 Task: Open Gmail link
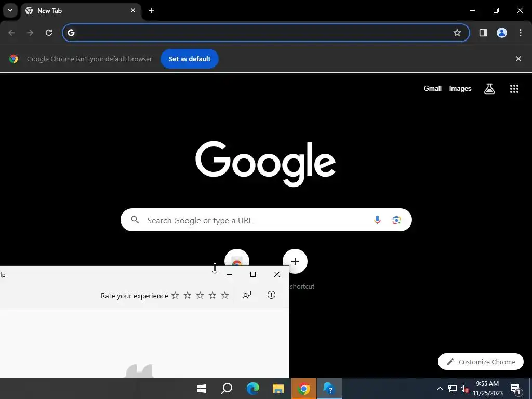pyautogui.click(x=433, y=88)
